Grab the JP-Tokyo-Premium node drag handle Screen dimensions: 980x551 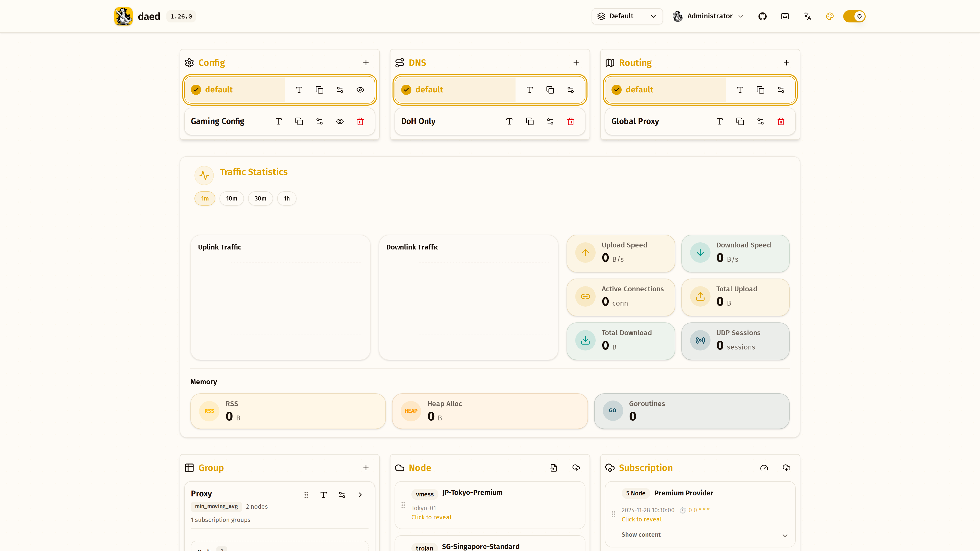403,505
